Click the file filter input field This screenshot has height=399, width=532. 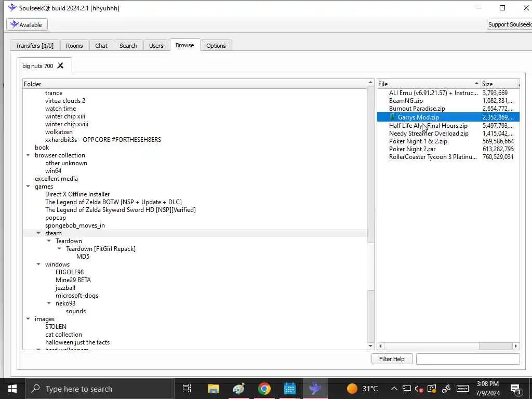click(x=468, y=359)
